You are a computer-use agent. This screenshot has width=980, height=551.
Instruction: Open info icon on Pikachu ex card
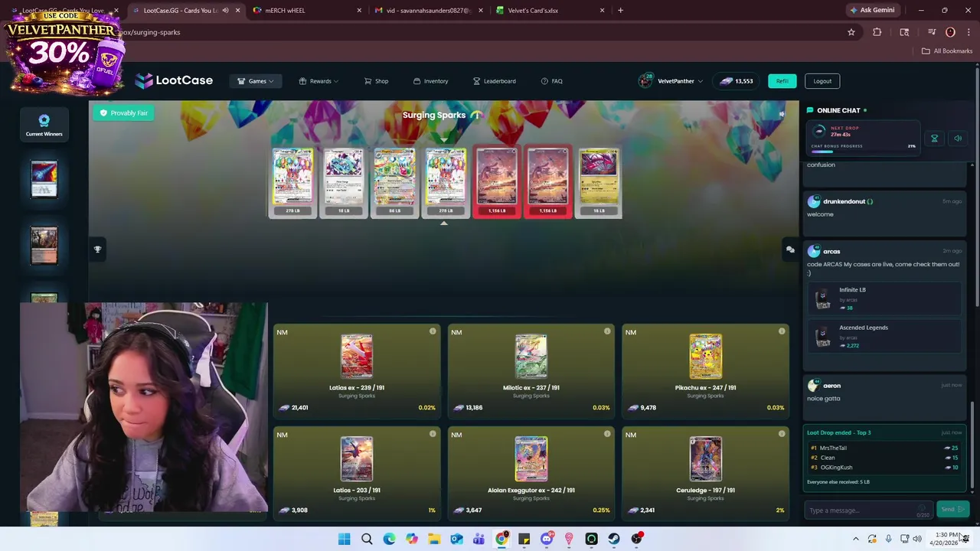(x=782, y=331)
